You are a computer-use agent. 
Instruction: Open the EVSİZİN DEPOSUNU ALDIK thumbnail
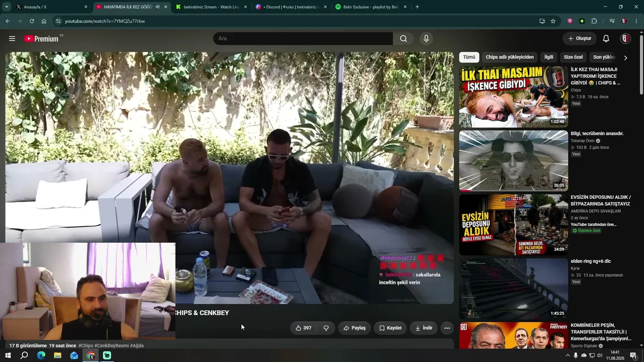pyautogui.click(x=513, y=224)
